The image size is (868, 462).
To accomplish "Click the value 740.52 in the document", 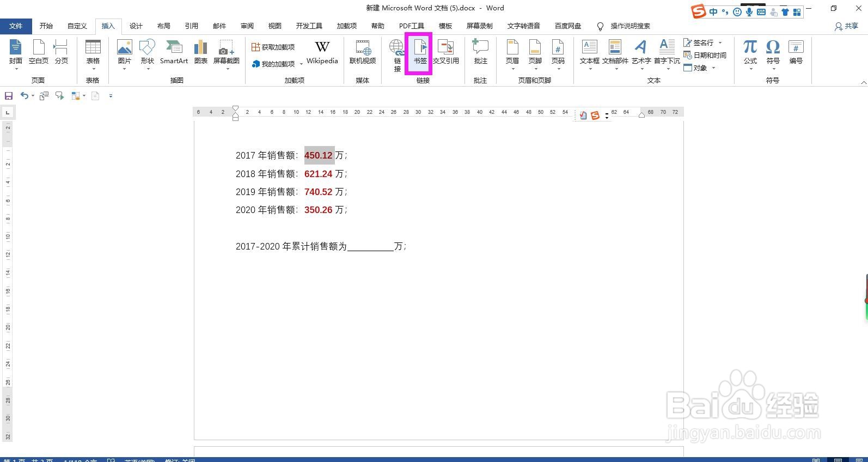I will point(319,192).
